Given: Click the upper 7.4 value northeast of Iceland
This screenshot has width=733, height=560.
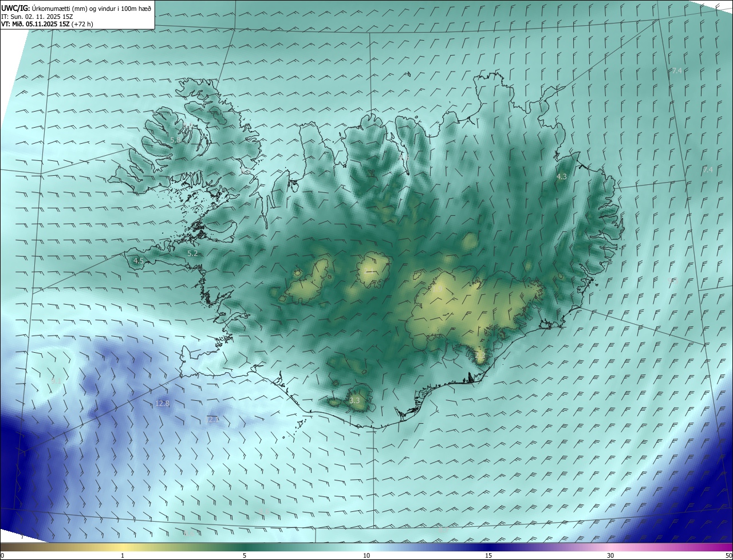Looking at the screenshot, I should click(x=677, y=70).
